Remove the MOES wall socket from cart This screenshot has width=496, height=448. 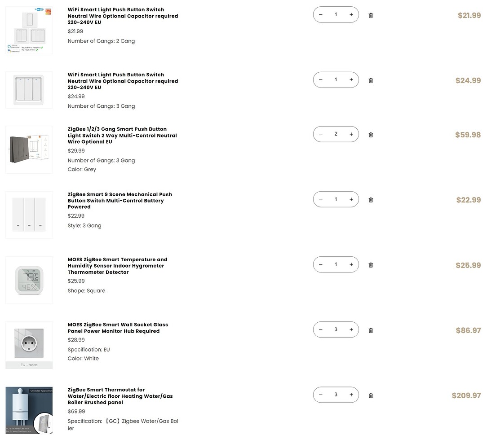pos(371,330)
